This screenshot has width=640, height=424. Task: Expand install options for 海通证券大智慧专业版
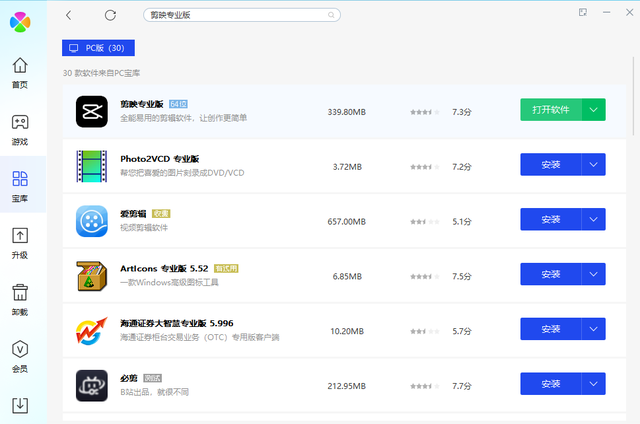(593, 329)
